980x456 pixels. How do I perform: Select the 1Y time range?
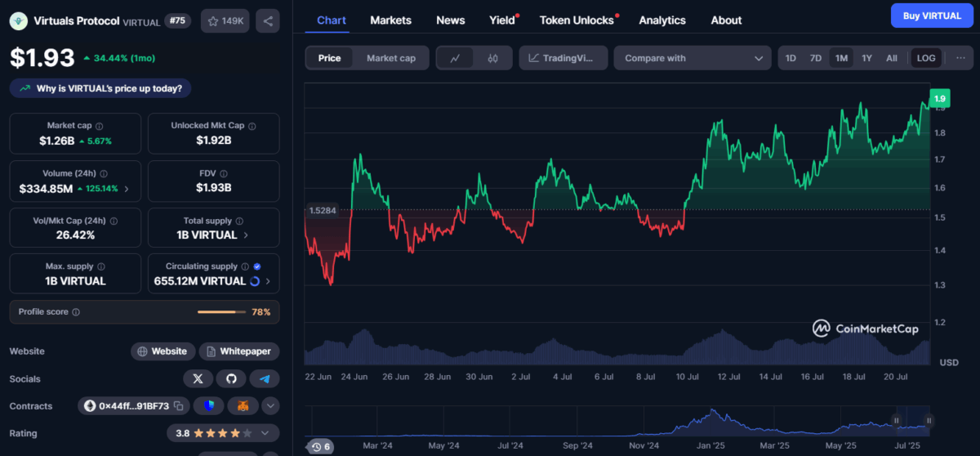click(x=867, y=58)
